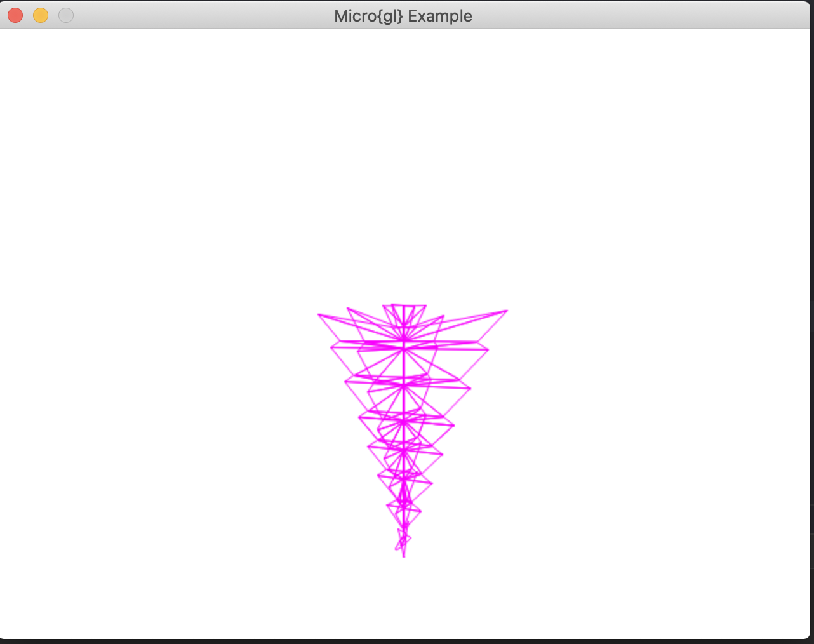Click the yellow minimize button
Viewport: 814px width, 644px height.
coord(40,15)
